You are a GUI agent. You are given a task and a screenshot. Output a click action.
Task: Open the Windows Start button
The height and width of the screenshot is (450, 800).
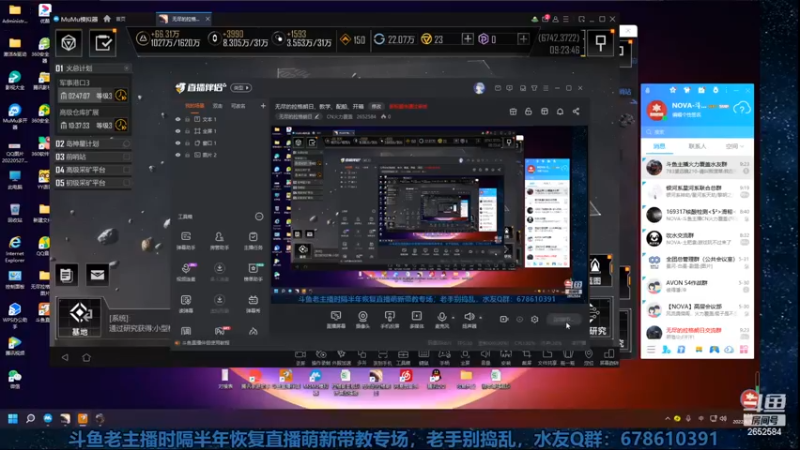[x=13, y=419]
